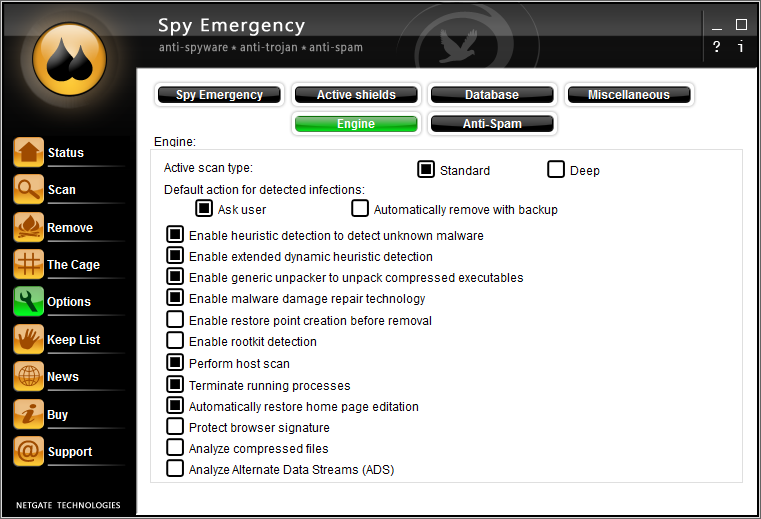Screen dimensions: 761x519
Task: Click the Buy info icon
Action: pos(29,415)
